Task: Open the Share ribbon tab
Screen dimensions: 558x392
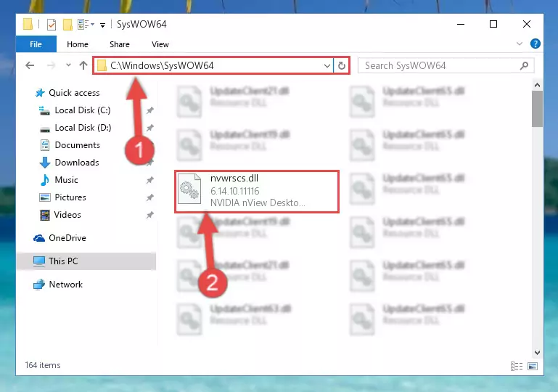Action: pyautogui.click(x=120, y=44)
